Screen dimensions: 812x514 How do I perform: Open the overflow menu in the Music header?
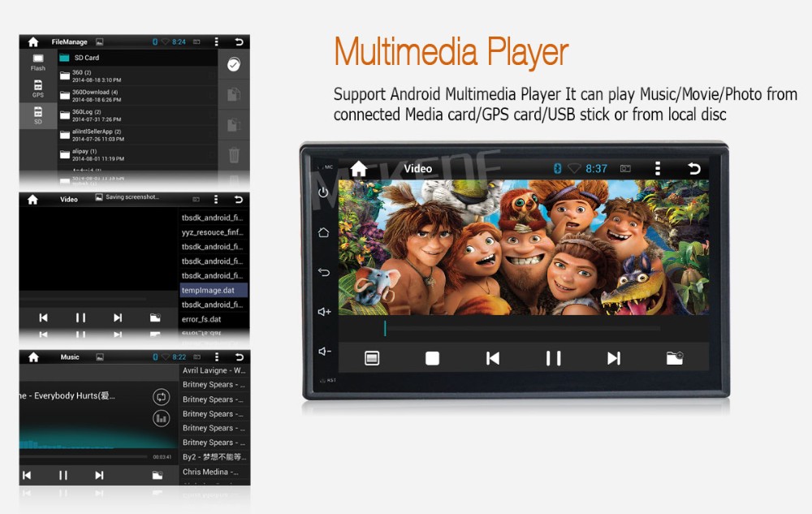point(216,357)
